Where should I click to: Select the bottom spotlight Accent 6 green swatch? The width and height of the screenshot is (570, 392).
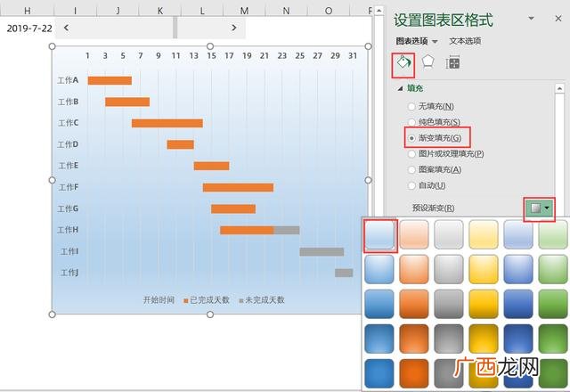(x=553, y=339)
